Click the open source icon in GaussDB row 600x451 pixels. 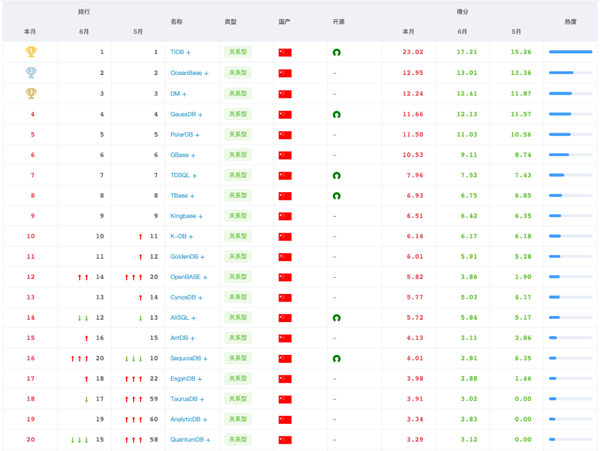coord(337,114)
